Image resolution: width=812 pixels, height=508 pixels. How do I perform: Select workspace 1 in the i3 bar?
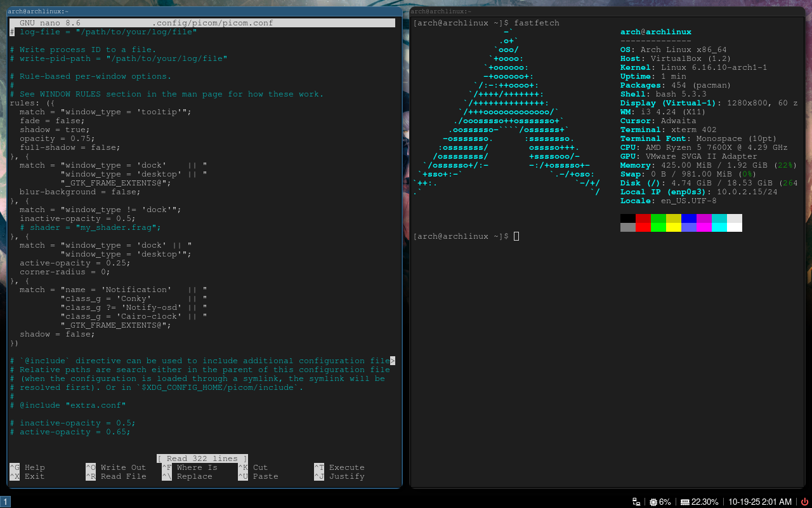pos(5,502)
